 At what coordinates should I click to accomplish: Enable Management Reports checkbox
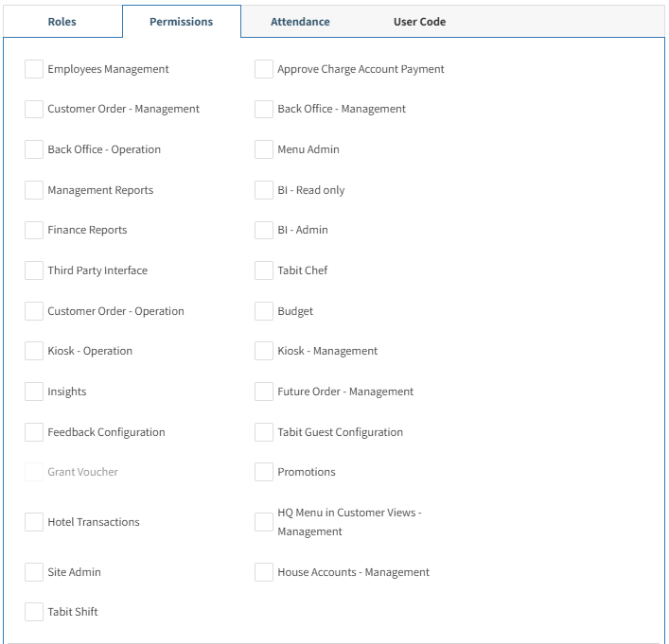[34, 190]
